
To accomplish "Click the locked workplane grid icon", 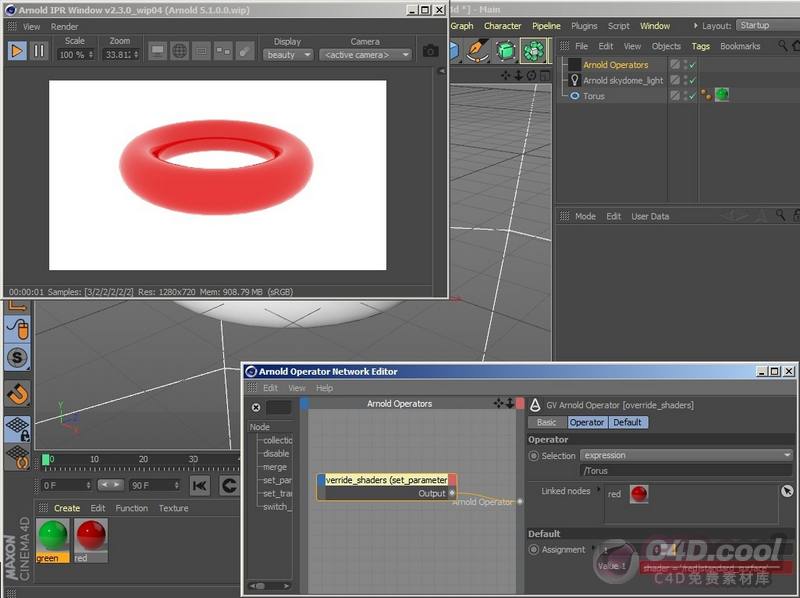I will [18, 429].
